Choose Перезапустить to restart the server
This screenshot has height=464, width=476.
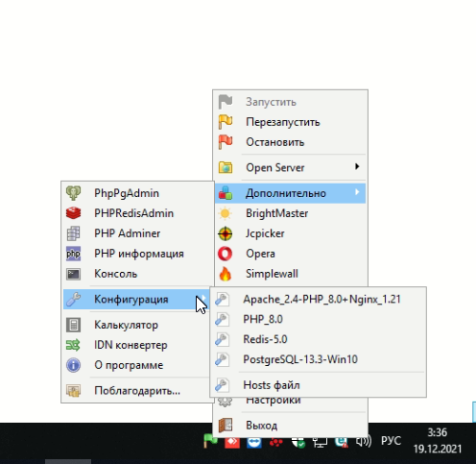click(x=290, y=122)
